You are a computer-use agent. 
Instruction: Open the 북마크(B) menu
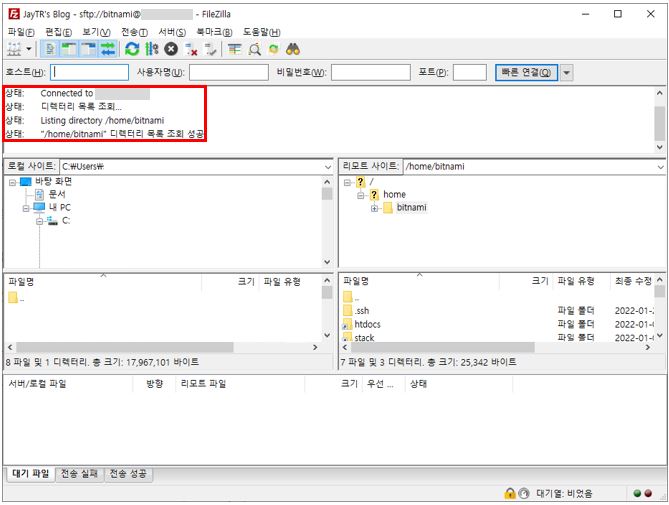tap(214, 32)
